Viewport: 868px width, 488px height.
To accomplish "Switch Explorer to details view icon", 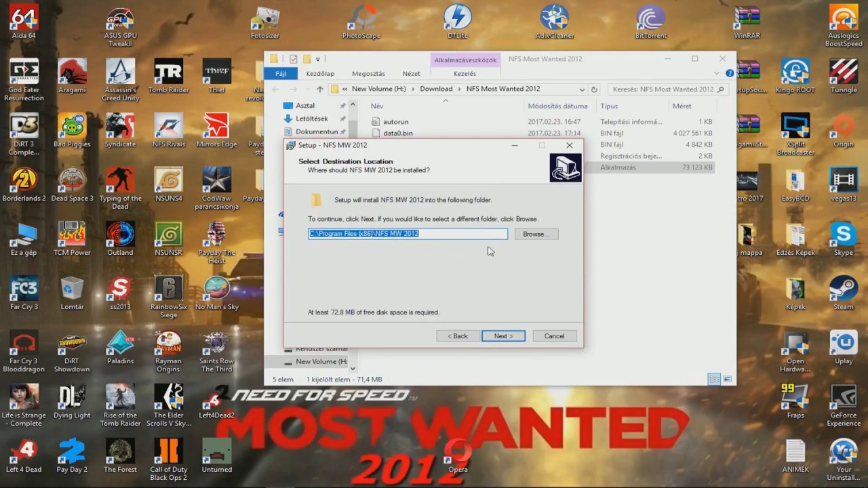I will [714, 380].
